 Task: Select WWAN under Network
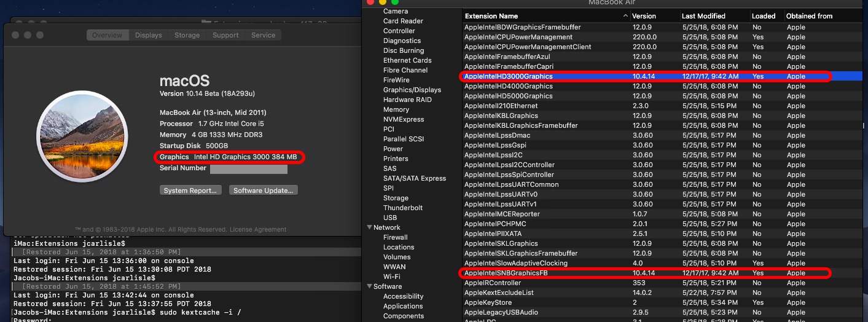[394, 267]
